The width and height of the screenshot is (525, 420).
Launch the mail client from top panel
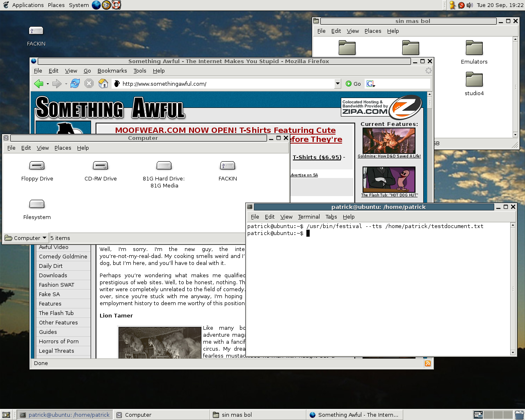coord(106,5)
